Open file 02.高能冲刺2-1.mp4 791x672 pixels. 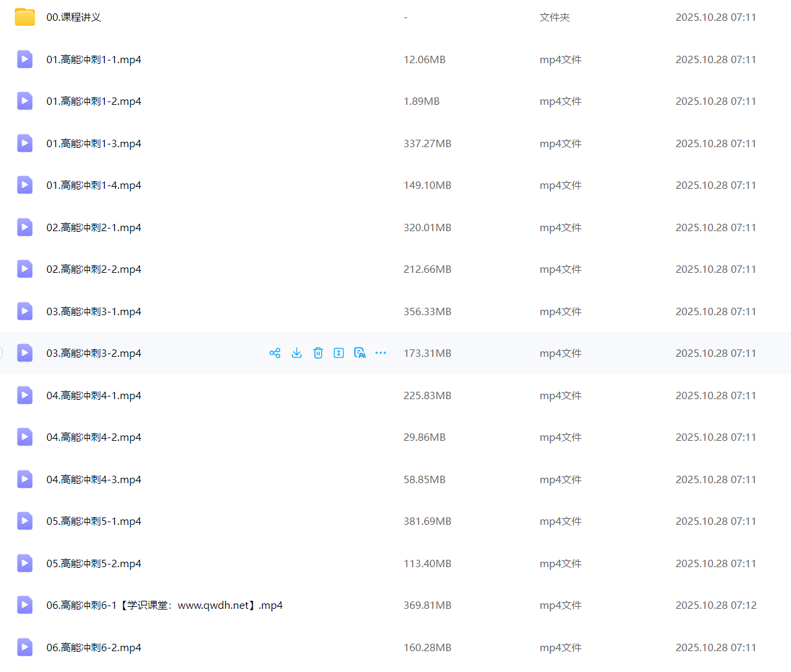click(93, 227)
